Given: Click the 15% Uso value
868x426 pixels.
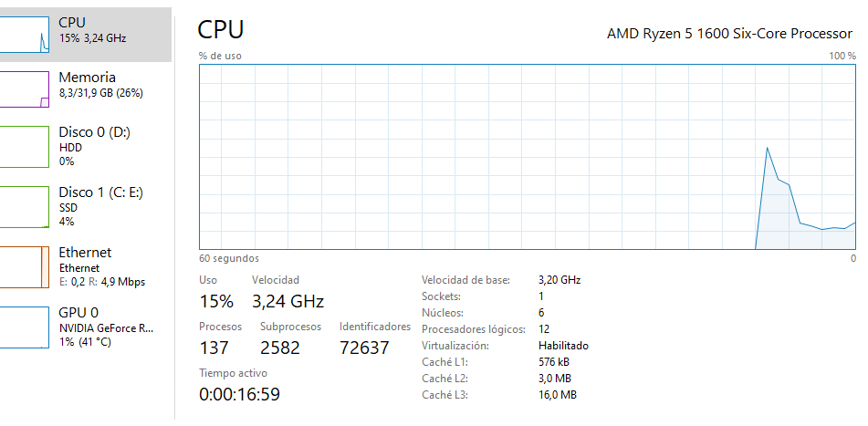Looking at the screenshot, I should (x=216, y=302).
